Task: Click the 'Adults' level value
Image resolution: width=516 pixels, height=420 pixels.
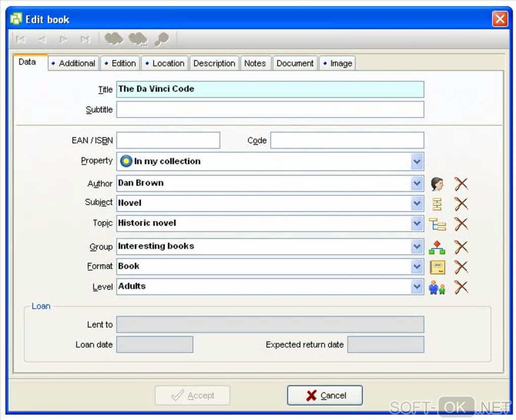Action: (132, 286)
